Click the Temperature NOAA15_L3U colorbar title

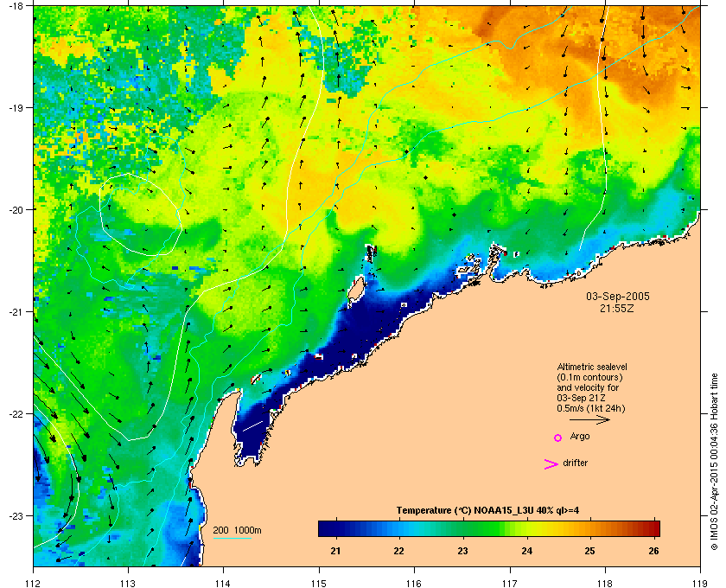click(487, 511)
